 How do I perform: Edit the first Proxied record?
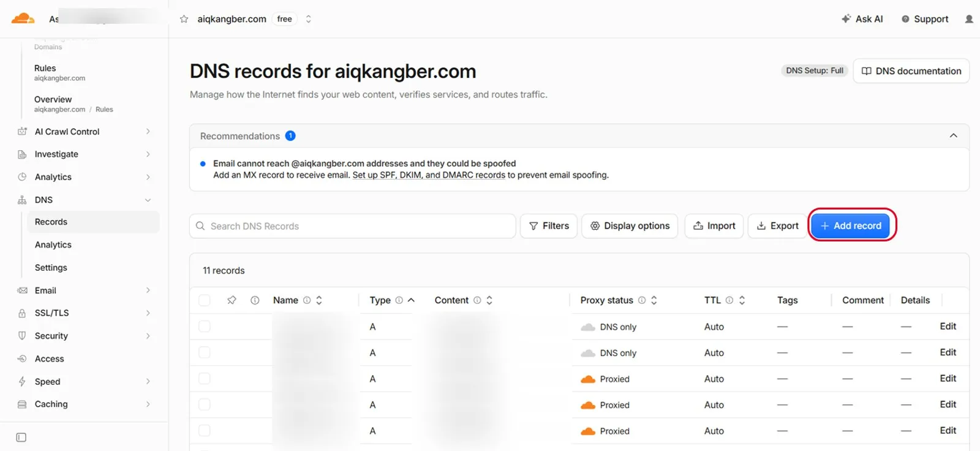point(948,379)
